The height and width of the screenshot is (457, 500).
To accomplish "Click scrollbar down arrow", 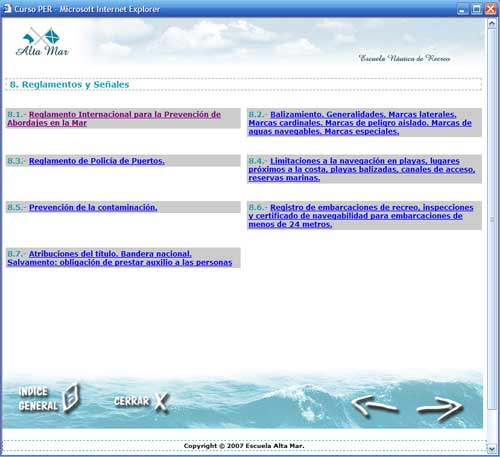I will click(x=491, y=449).
